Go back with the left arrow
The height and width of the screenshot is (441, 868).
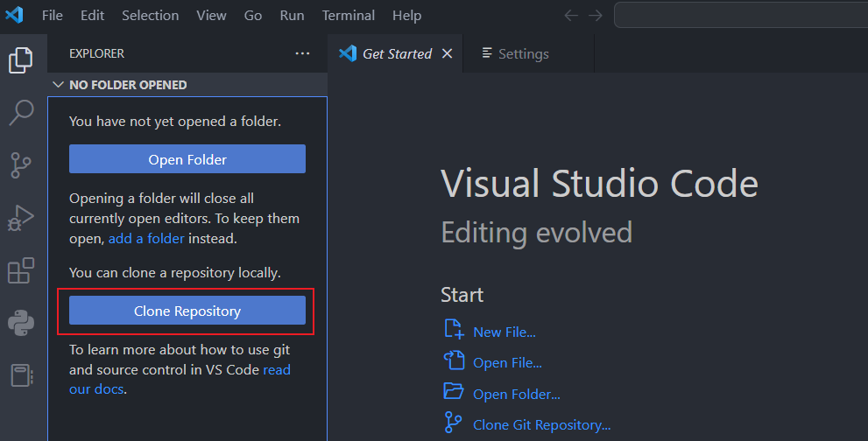571,16
